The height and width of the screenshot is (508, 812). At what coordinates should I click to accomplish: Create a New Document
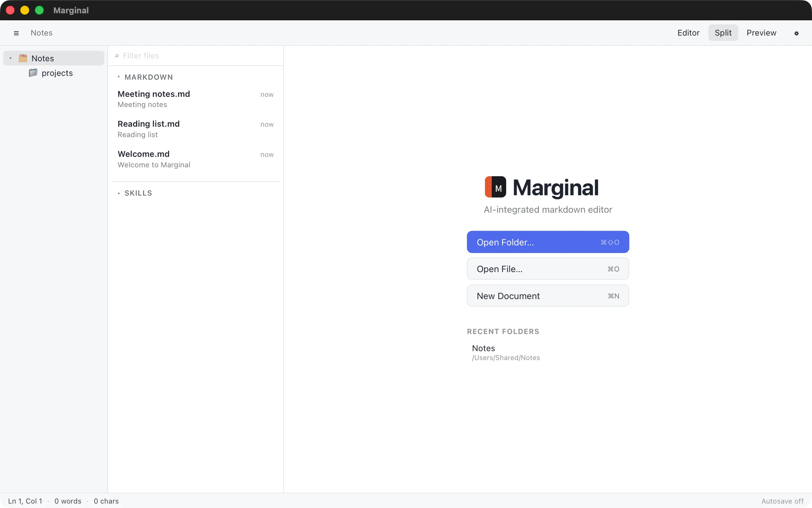[547, 296]
